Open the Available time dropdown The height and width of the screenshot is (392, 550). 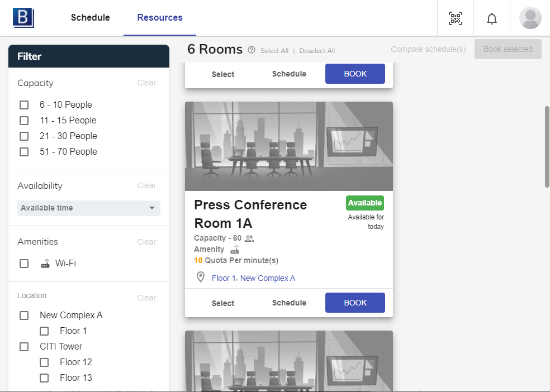[x=89, y=208]
